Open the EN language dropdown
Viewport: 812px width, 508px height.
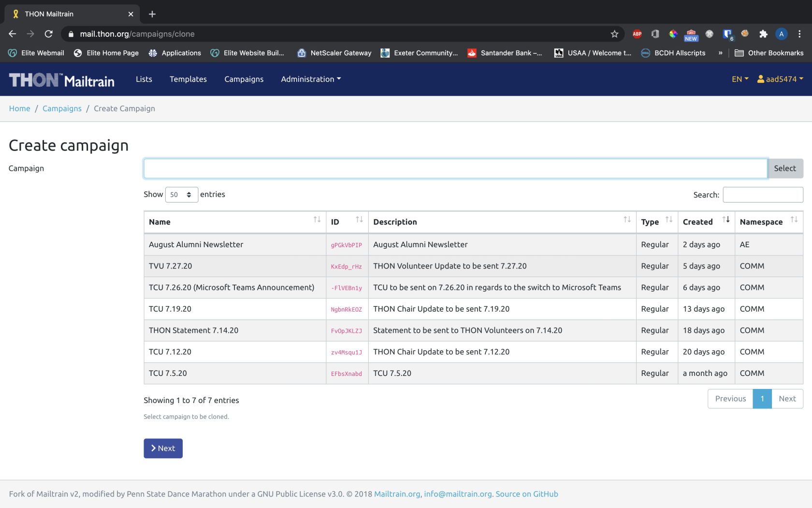point(740,79)
